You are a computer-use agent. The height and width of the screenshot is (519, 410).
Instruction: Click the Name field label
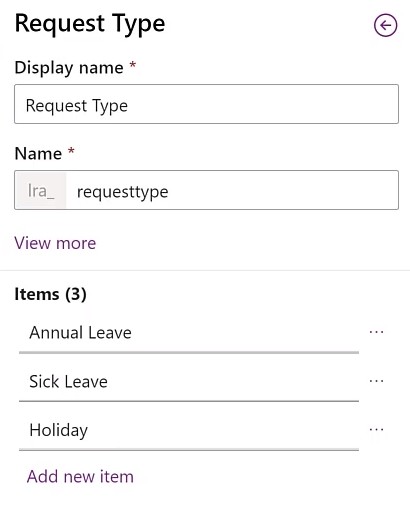(x=38, y=154)
